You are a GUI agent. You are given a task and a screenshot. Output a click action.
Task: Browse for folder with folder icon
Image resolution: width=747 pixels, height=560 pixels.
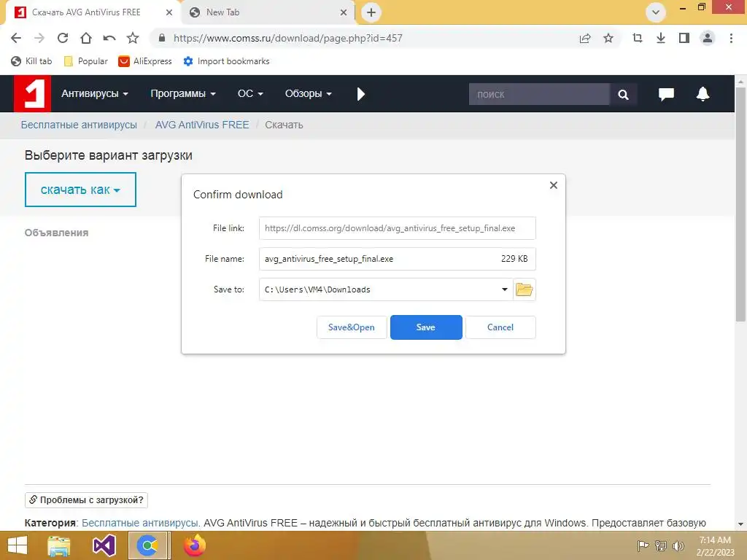[x=524, y=289]
